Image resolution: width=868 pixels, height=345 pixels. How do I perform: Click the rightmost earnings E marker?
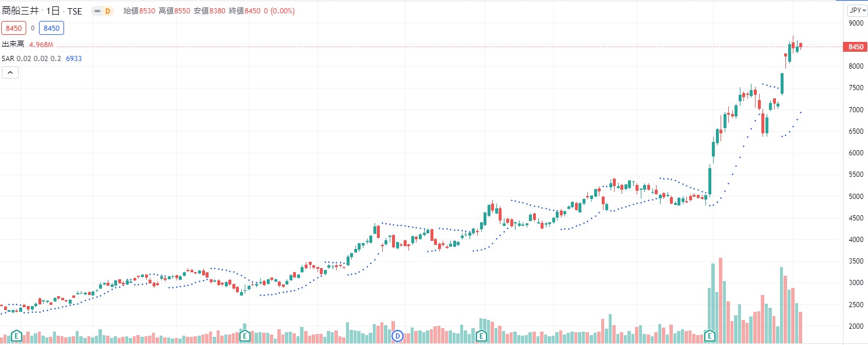click(710, 336)
